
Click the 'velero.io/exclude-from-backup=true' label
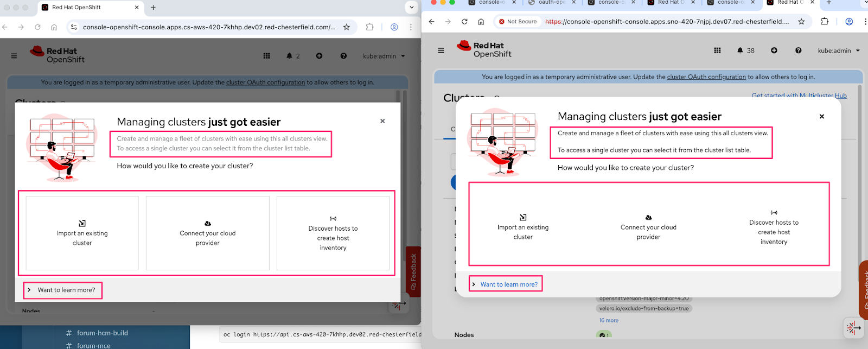[x=644, y=308]
